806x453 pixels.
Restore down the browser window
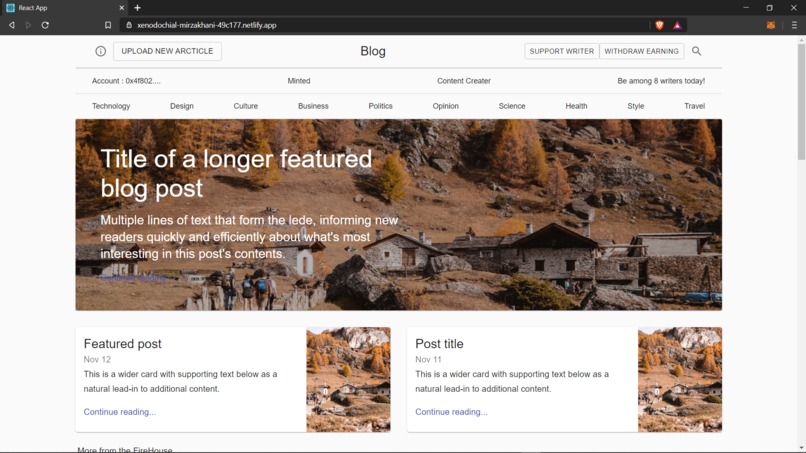770,8
